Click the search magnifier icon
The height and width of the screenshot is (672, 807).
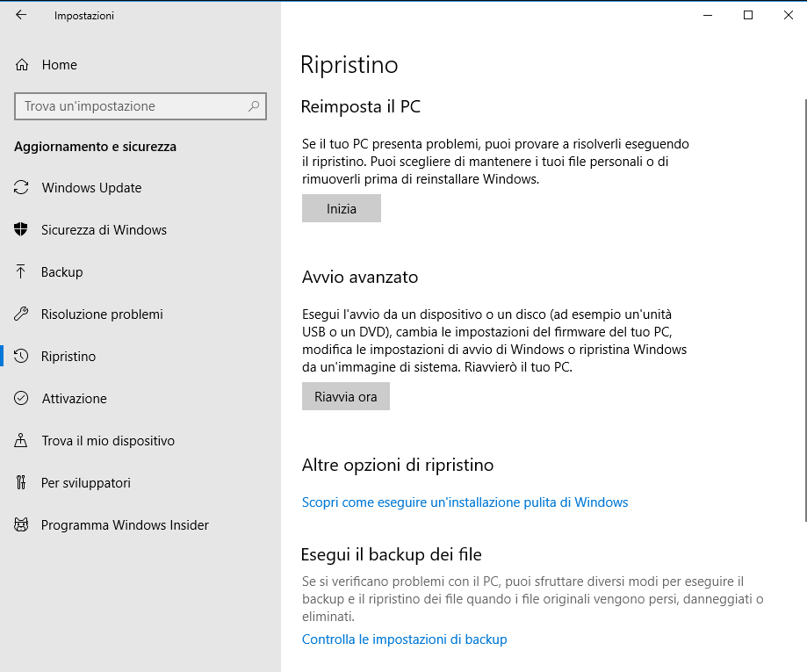click(254, 106)
